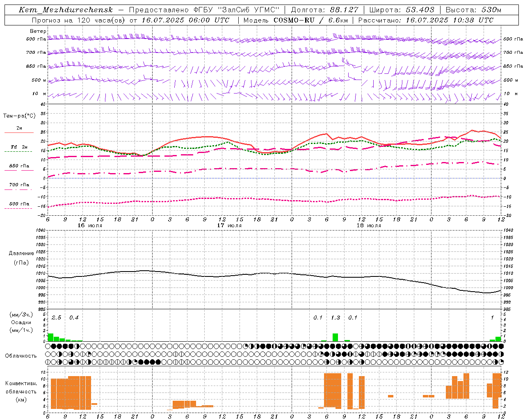525x420 pixels.
Task: Click the dotted green line sample under Td 2м
Action: coord(18,152)
